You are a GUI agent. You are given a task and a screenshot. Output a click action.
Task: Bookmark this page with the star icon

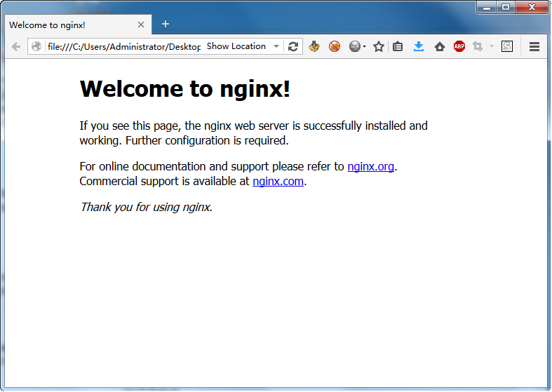[379, 46]
